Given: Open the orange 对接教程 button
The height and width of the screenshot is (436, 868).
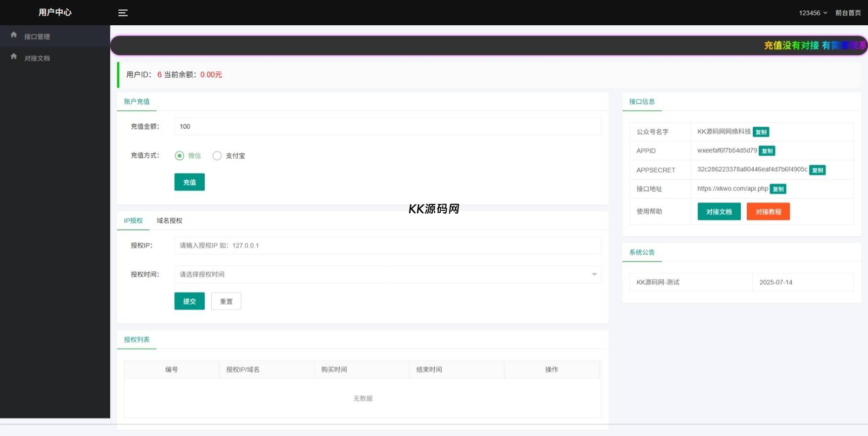Looking at the screenshot, I should point(768,211).
